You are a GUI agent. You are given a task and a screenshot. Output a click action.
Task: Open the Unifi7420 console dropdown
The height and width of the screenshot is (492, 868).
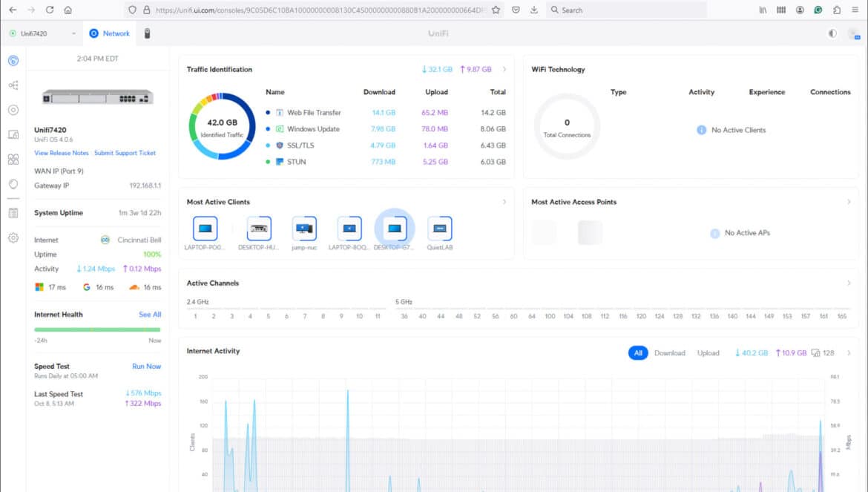coord(42,33)
